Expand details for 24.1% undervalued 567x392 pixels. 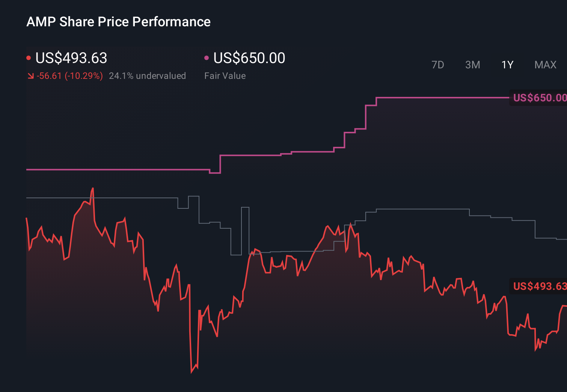coord(148,75)
